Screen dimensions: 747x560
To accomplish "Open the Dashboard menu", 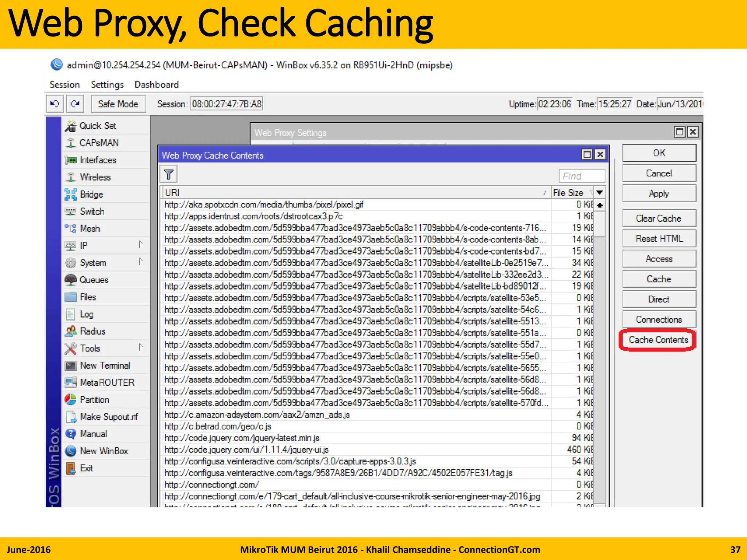I will coord(156,85).
